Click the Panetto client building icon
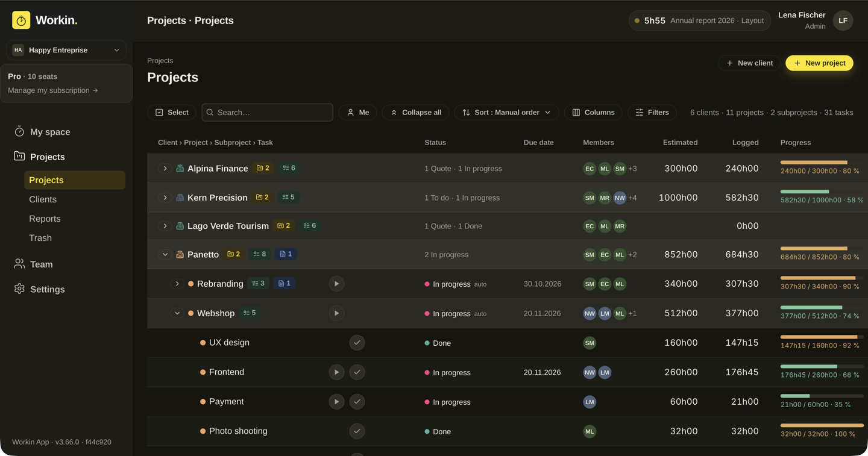The width and height of the screenshot is (868, 456). (180, 255)
